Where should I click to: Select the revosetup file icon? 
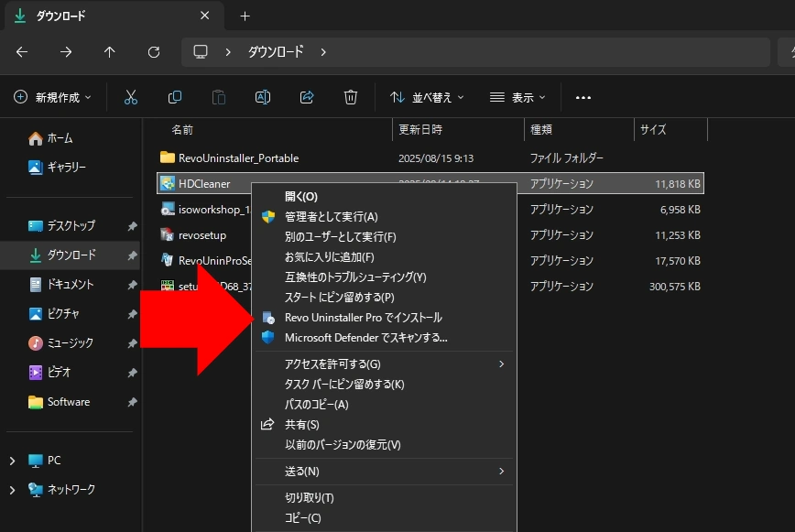click(168, 234)
